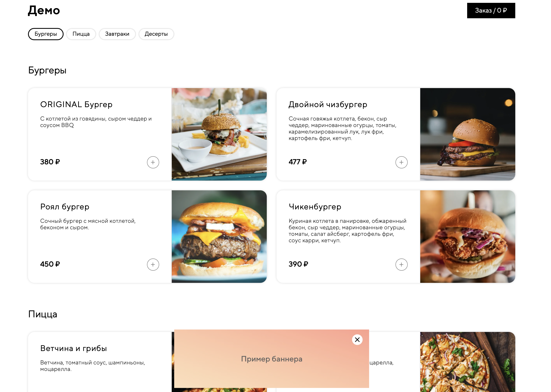
Task: Open the ORIGINAL Бургер photo
Action: (x=219, y=134)
